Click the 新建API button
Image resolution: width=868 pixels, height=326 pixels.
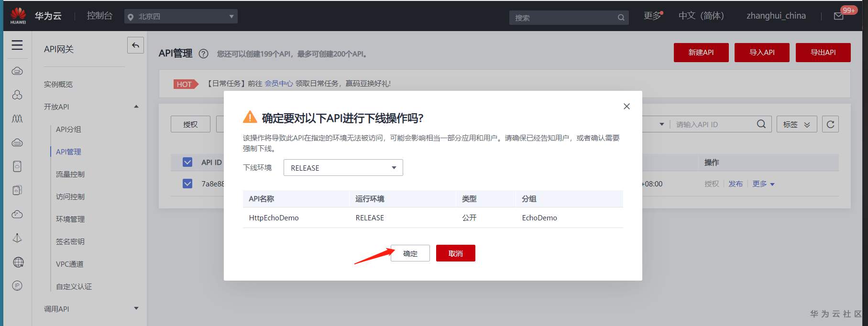point(701,53)
